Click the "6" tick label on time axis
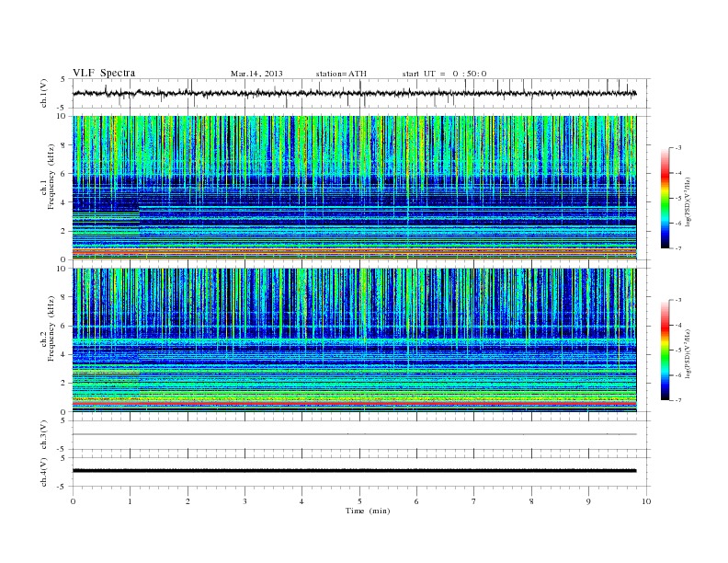Screen dimensions: 728x563 click(x=416, y=501)
